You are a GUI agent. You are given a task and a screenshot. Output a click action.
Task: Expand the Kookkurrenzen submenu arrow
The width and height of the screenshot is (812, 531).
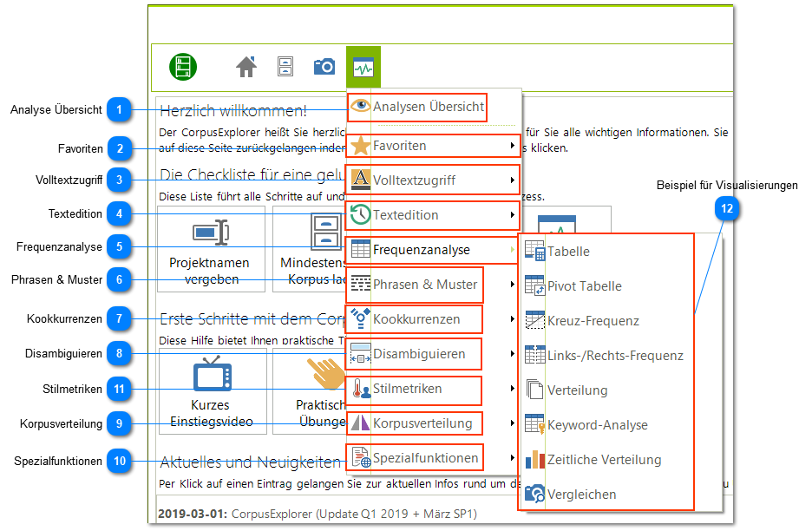(512, 318)
